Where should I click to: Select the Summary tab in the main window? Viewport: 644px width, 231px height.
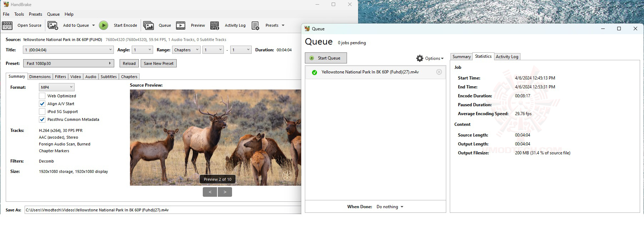tap(17, 76)
